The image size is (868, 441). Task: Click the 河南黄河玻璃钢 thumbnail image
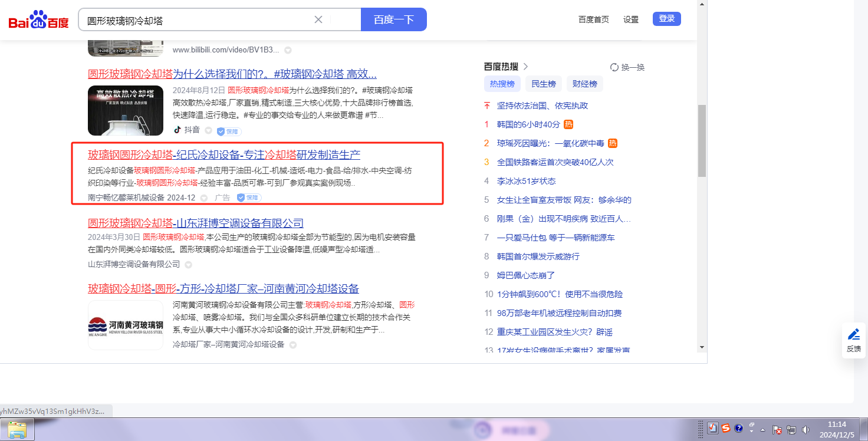pyautogui.click(x=126, y=325)
